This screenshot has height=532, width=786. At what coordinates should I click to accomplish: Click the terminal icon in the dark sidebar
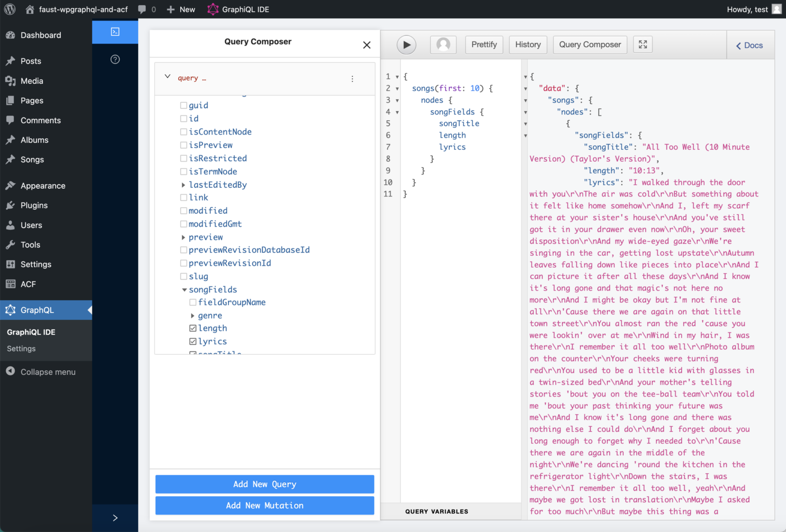point(115,31)
